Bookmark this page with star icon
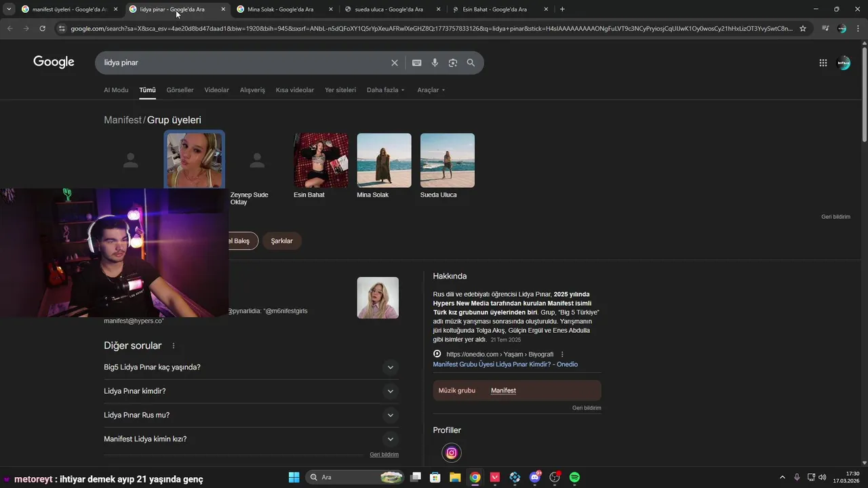Screen dimensions: 868x488 tap(803, 28)
